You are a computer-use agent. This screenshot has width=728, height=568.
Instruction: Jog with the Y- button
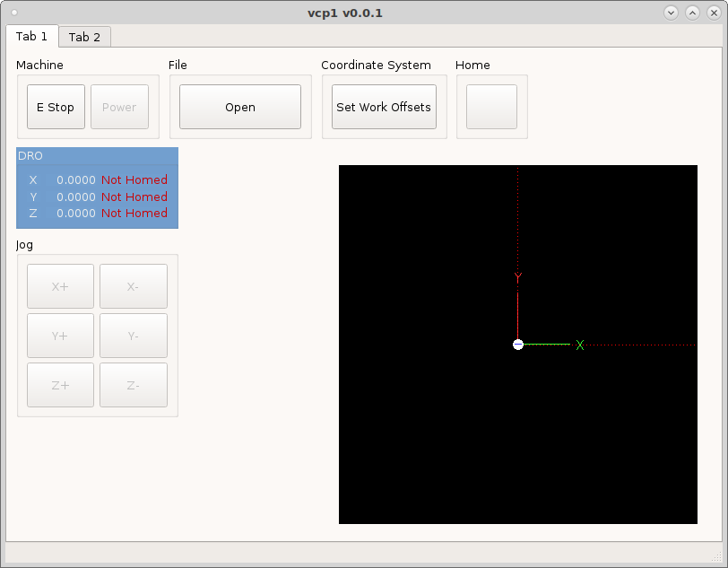(134, 336)
